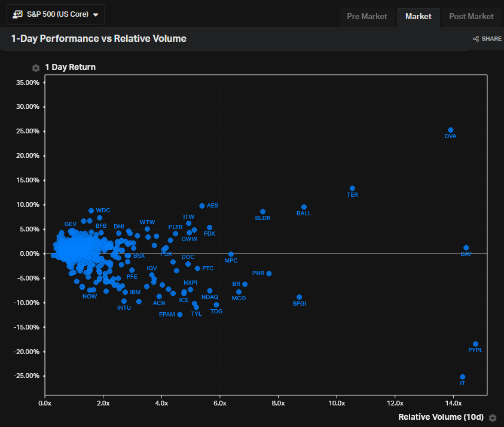Viewport: 504px width, 427px height.
Task: Click the PNR data point
Action: [269, 274]
